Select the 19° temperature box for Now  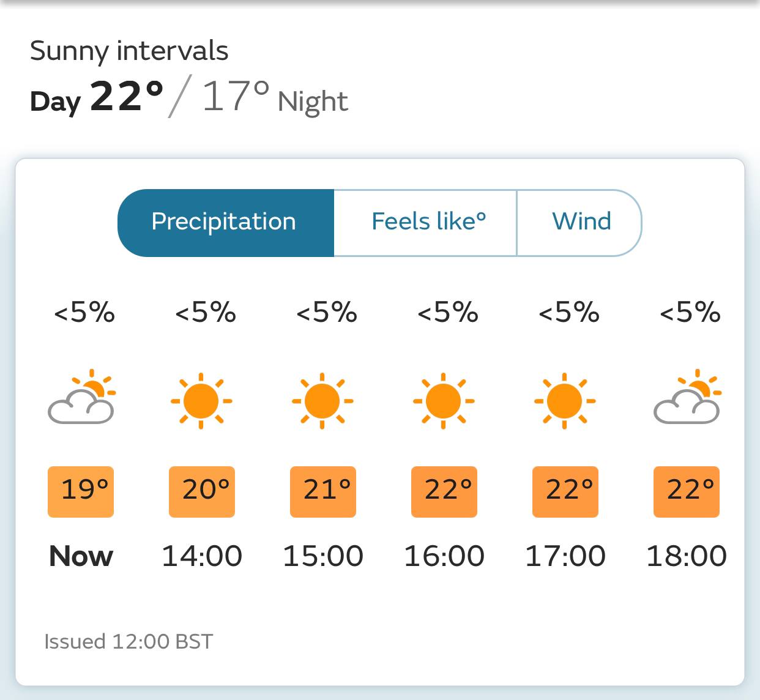tap(81, 492)
